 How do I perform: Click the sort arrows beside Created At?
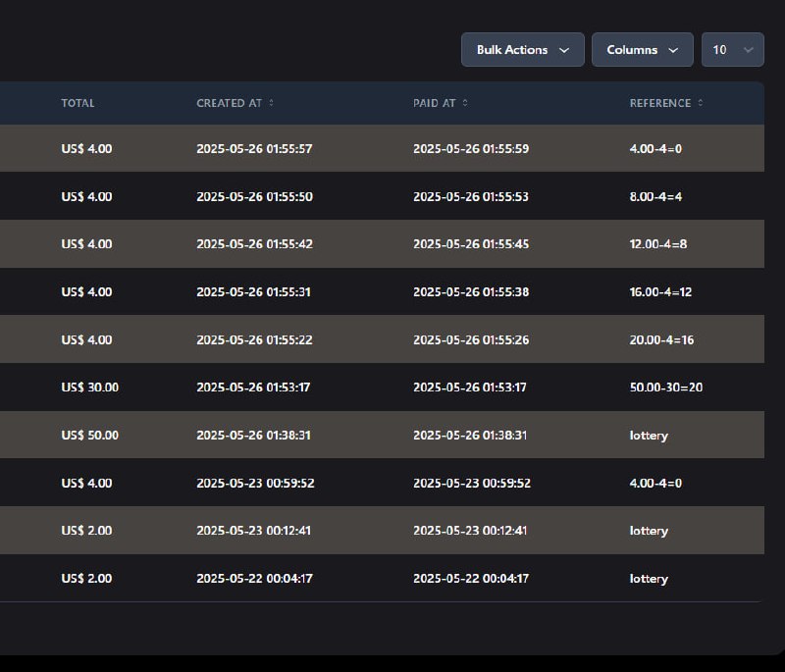pos(272,103)
